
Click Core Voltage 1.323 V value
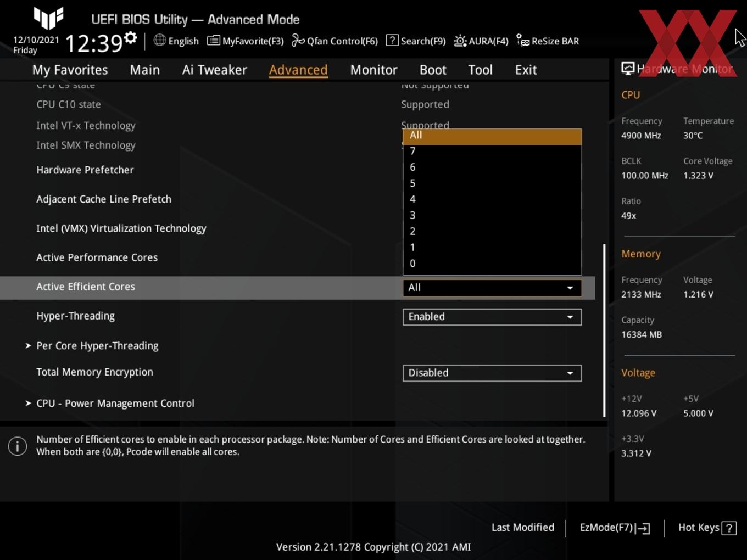point(698,175)
